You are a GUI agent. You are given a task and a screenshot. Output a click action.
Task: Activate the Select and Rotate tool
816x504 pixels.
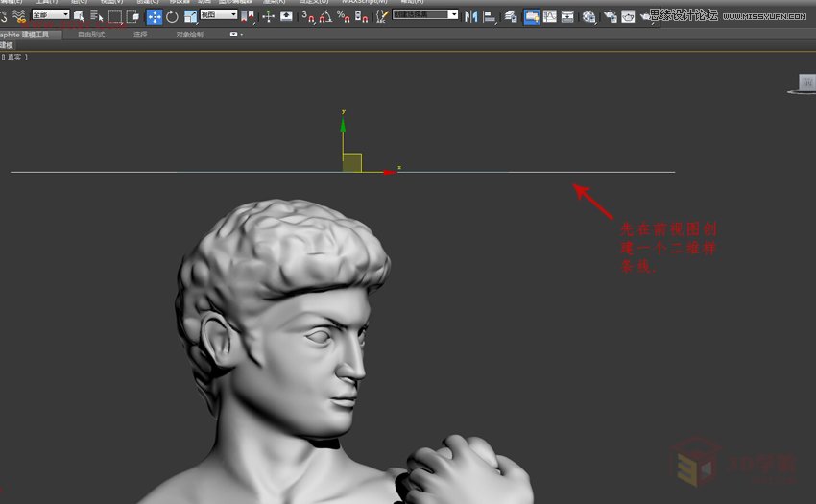point(172,16)
